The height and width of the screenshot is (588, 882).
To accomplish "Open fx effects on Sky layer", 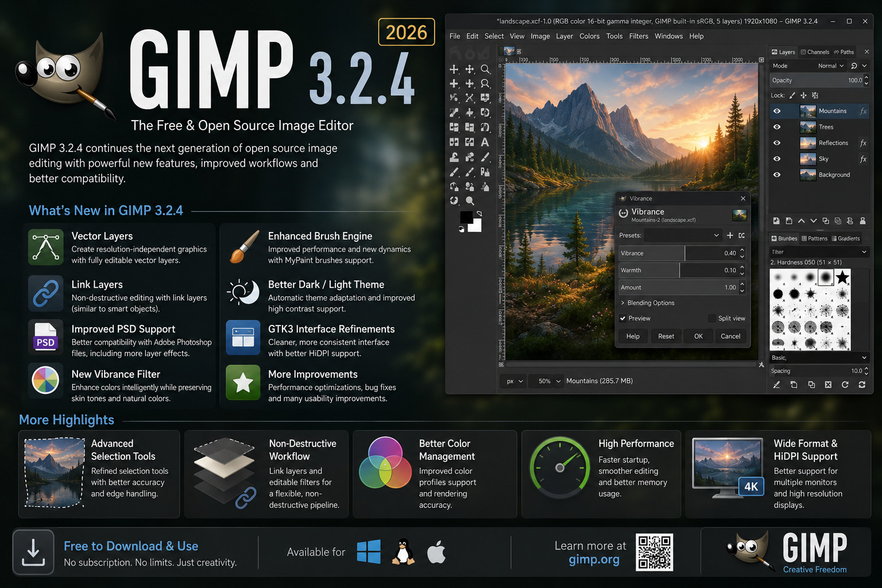I will pyautogui.click(x=863, y=159).
